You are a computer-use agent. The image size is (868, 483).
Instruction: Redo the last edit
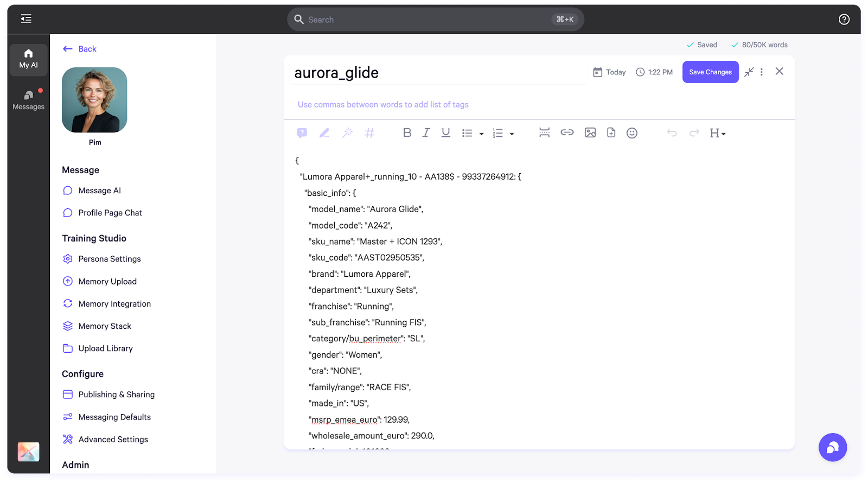click(x=694, y=133)
